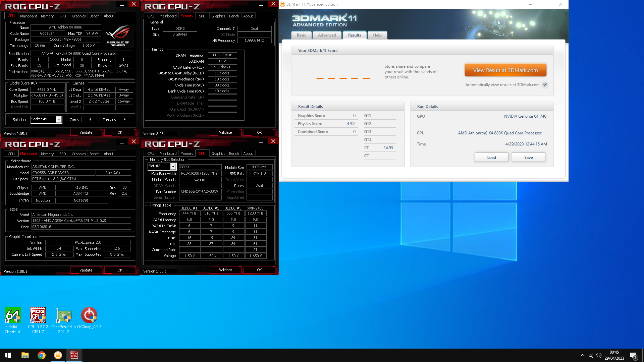Open CPUID ROG CPU-Z desktop icon
This screenshot has height=362, width=644.
click(38, 320)
